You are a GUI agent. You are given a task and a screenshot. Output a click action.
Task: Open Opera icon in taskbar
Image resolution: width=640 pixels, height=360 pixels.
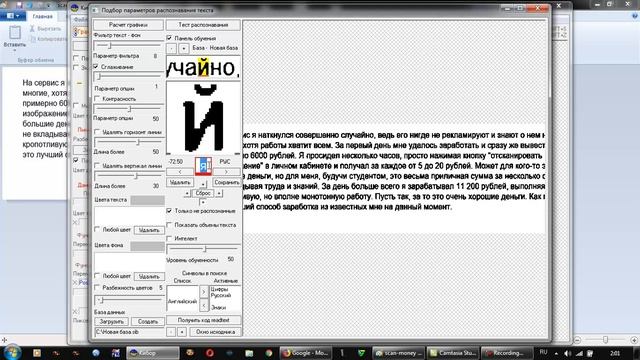click(210, 353)
